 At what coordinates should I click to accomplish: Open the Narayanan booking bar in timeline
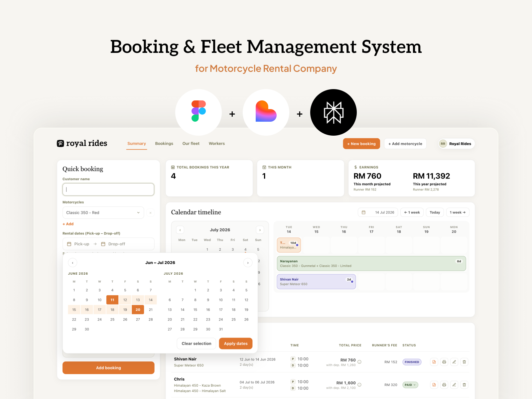tap(371, 263)
